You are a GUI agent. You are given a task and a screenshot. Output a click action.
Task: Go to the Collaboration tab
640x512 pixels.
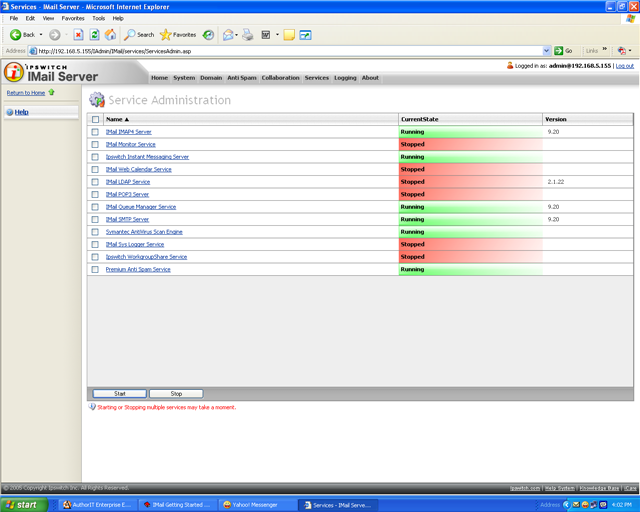pos(280,78)
